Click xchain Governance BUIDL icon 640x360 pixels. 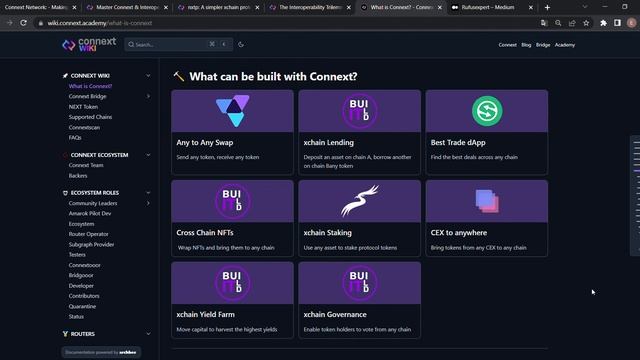pos(359,282)
